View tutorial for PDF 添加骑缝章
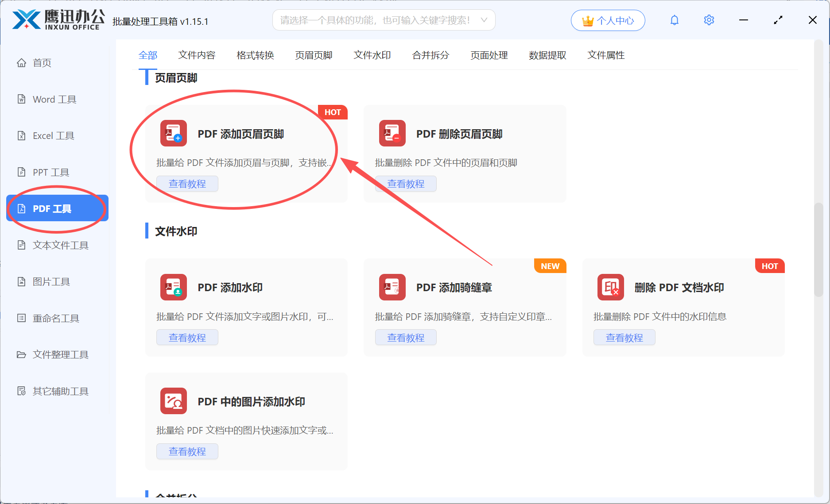Image resolution: width=830 pixels, height=504 pixels. tap(406, 338)
